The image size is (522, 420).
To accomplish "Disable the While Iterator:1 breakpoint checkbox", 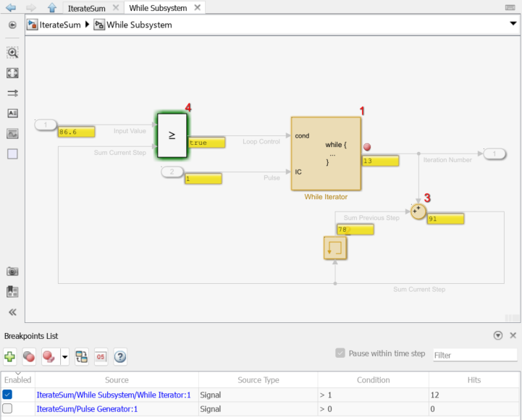I will pyautogui.click(x=7, y=395).
